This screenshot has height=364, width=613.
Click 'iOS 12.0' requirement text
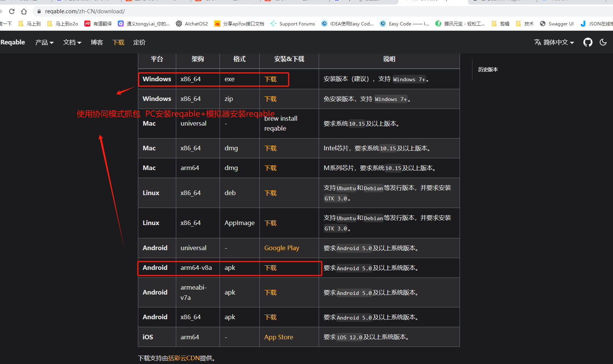(350, 337)
